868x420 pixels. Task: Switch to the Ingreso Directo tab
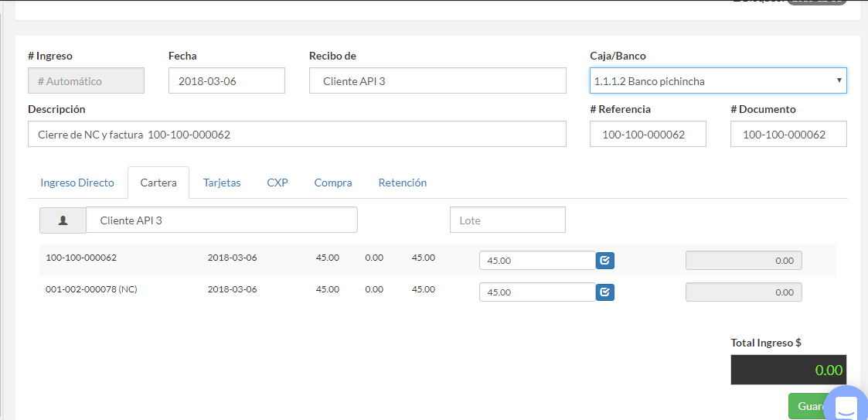[77, 183]
